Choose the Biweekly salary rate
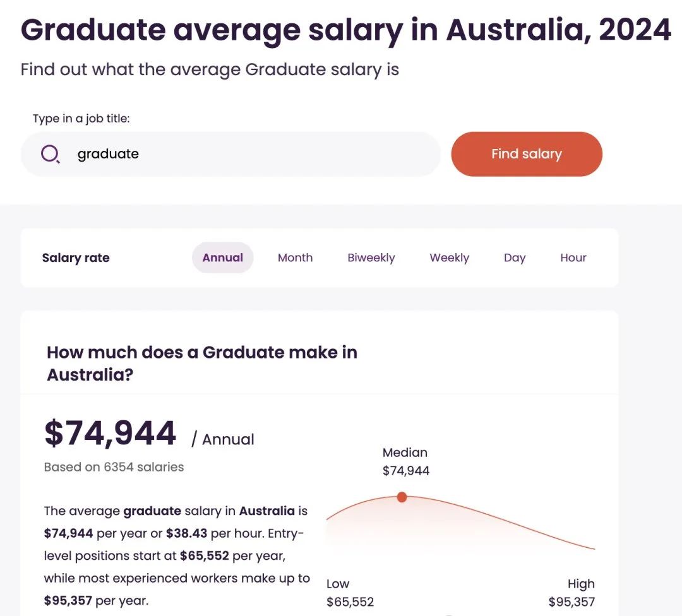Screen dimensions: 682x616 click(371, 258)
